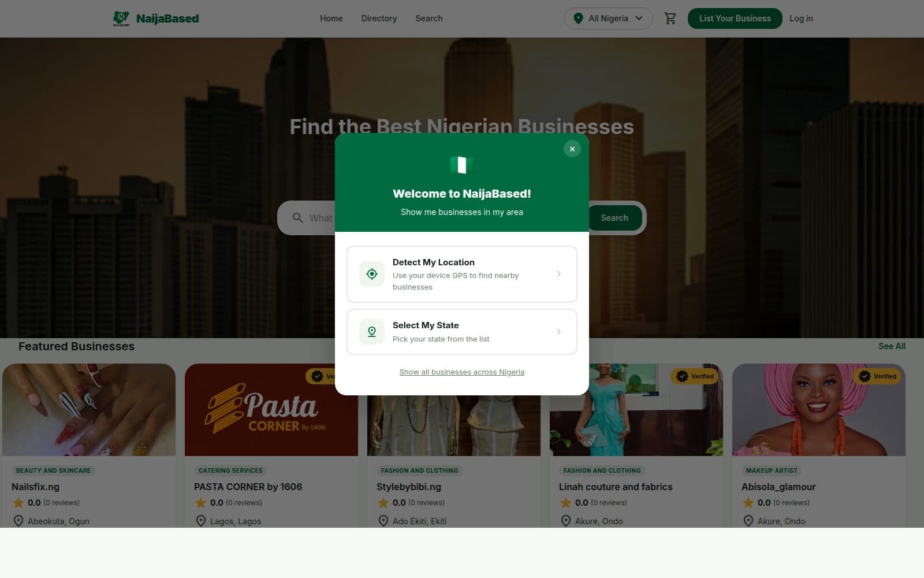The height and width of the screenshot is (578, 924).
Task: Open the Nailsfix.ng nail photo
Action: [89, 410]
